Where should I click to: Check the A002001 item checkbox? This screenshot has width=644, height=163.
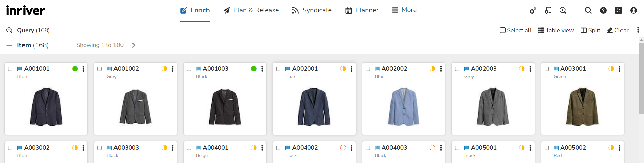point(278,69)
